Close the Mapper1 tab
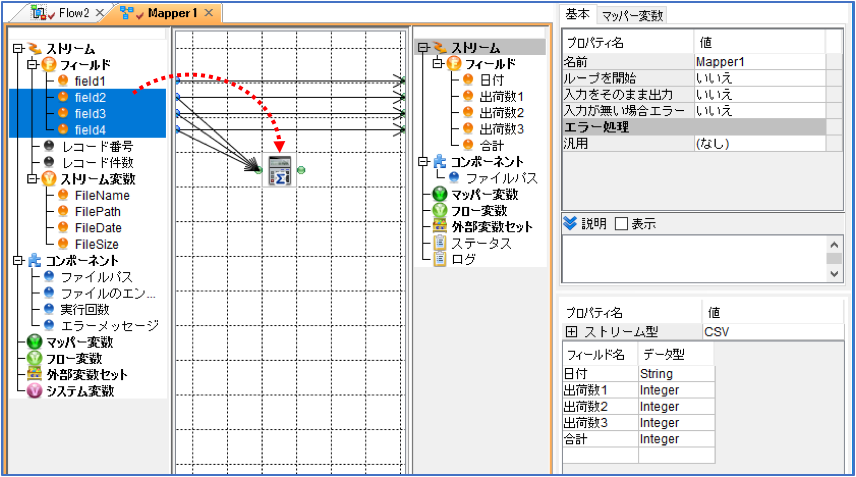 tap(209, 13)
